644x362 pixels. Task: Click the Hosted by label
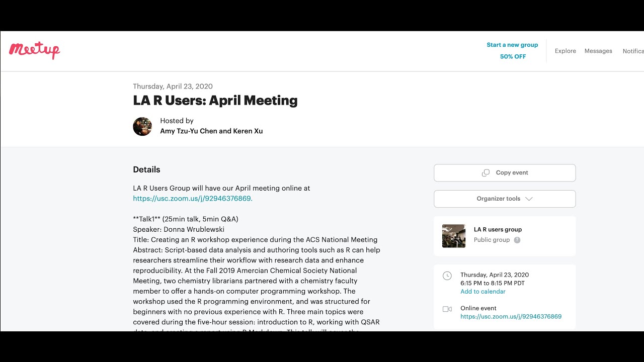(x=177, y=121)
